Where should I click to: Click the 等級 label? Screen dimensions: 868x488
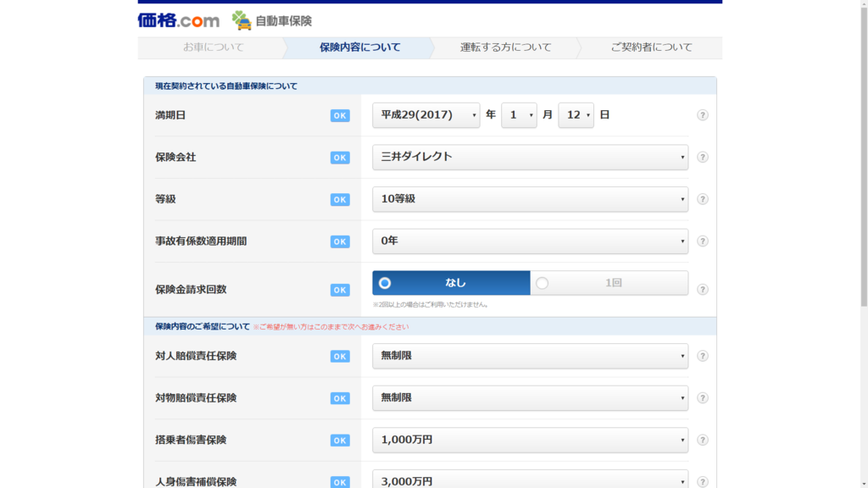pyautogui.click(x=165, y=199)
